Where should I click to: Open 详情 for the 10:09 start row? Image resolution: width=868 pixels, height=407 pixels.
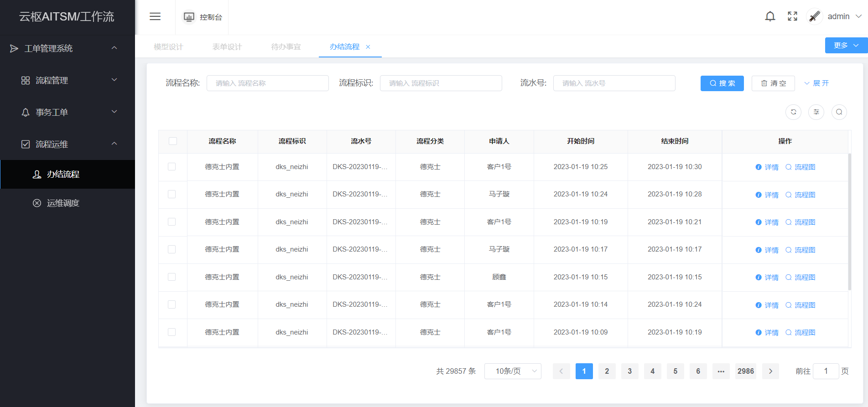[767, 333]
